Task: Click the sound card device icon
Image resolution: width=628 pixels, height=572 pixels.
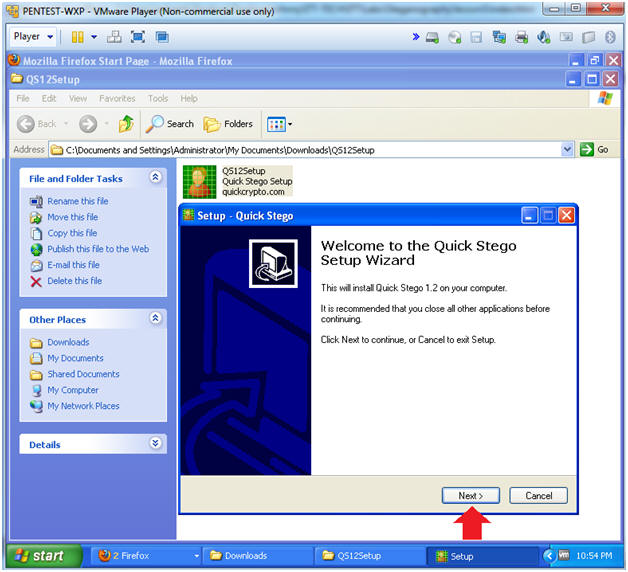Action: pos(543,38)
